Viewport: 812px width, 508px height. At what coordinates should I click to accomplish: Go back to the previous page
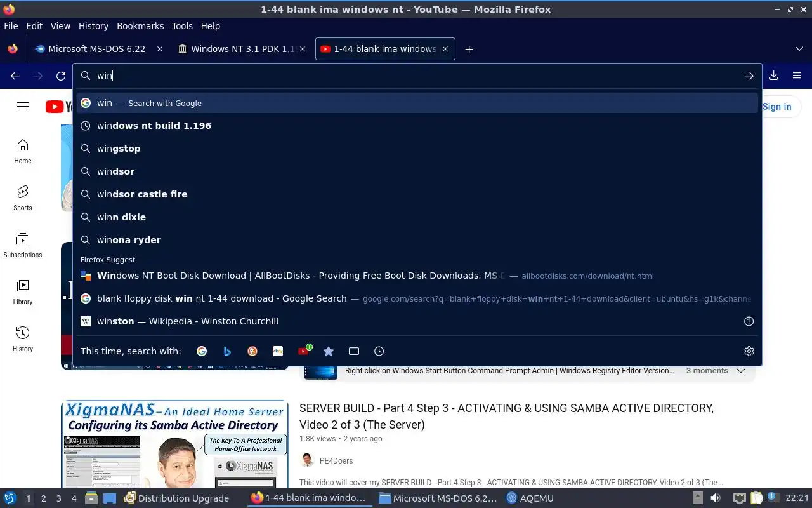(x=15, y=76)
